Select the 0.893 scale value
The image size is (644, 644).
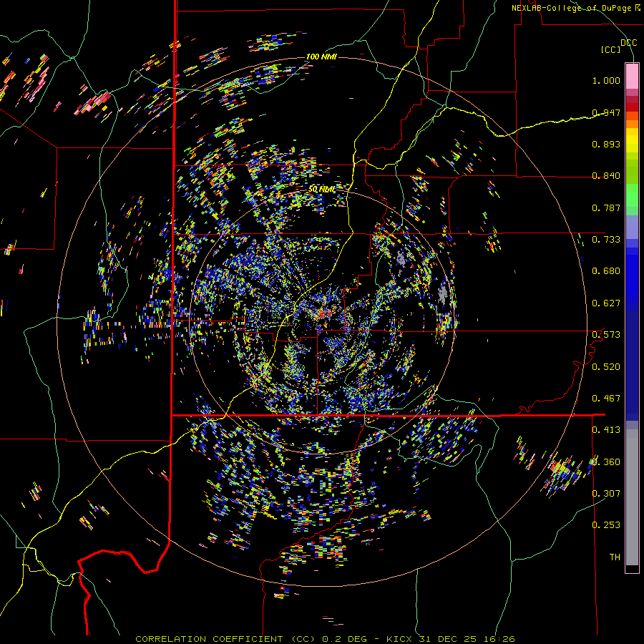pyautogui.click(x=606, y=144)
